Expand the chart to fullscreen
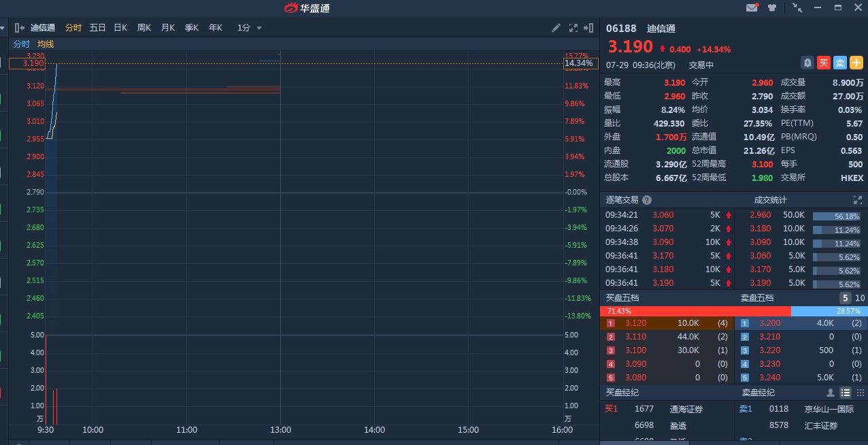Image resolution: width=868 pixels, height=445 pixels. (x=573, y=28)
